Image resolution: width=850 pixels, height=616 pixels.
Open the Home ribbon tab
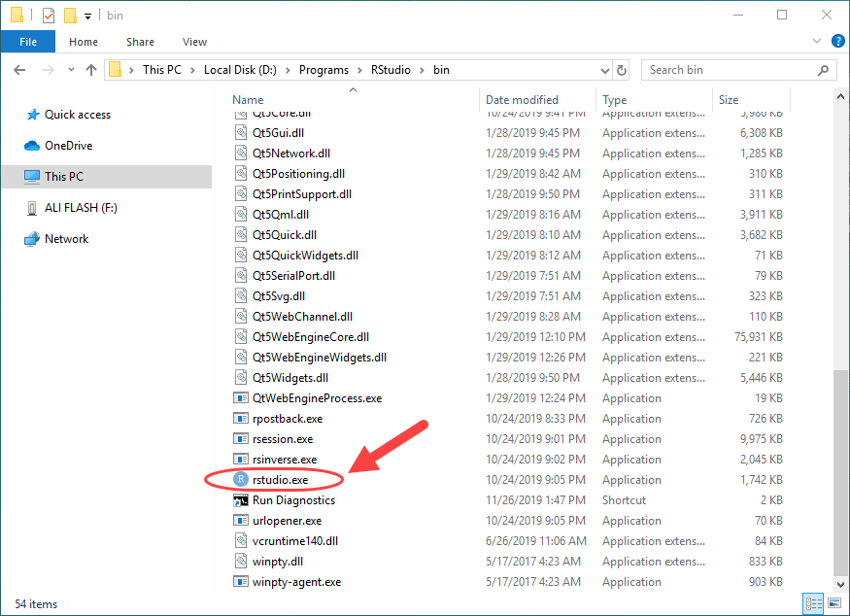[x=84, y=42]
